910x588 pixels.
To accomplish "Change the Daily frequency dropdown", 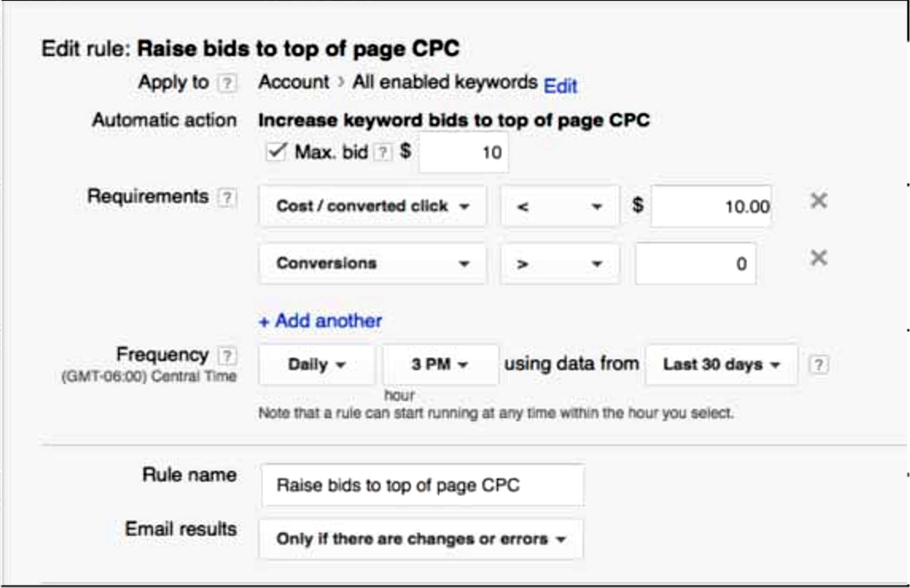I will (316, 364).
